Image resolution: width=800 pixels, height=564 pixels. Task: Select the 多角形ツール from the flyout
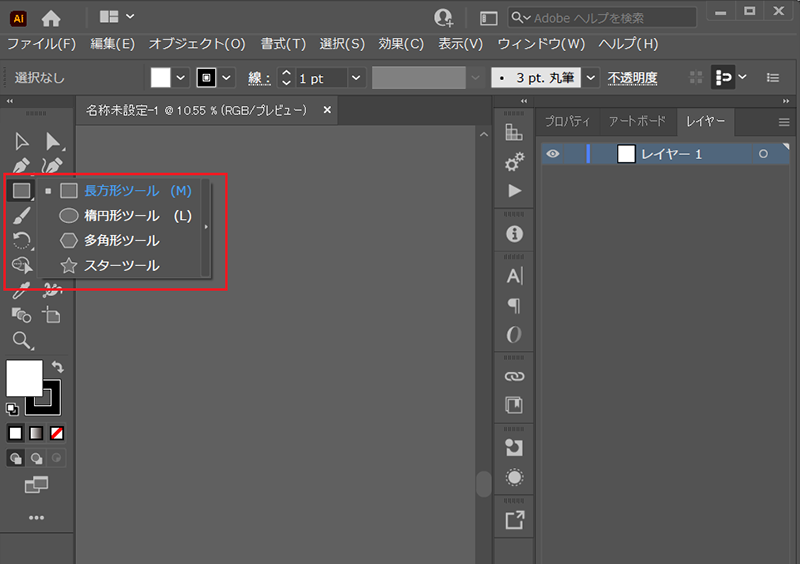click(121, 241)
